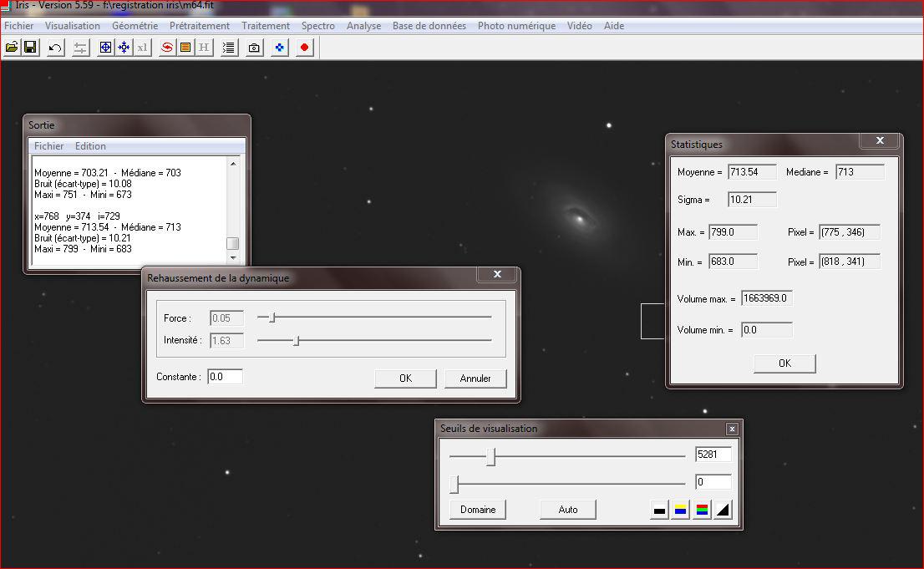
Task: Click the Volume min. field
Action: click(x=767, y=330)
